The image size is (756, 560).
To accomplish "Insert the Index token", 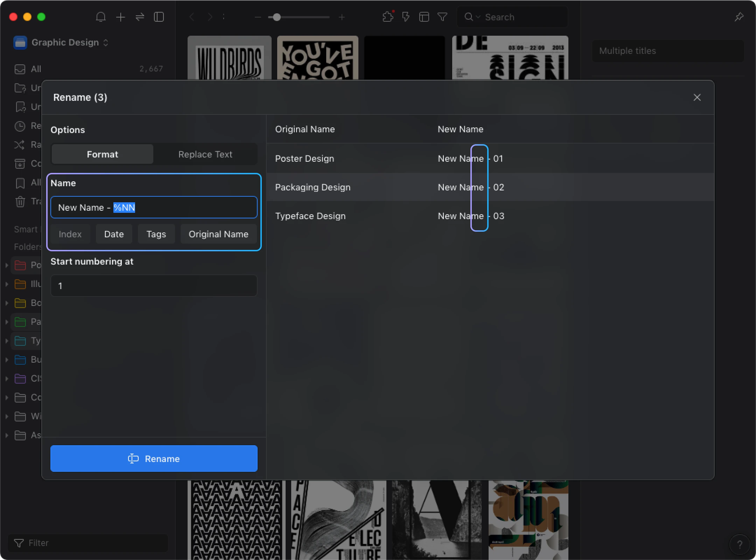I will pos(70,234).
